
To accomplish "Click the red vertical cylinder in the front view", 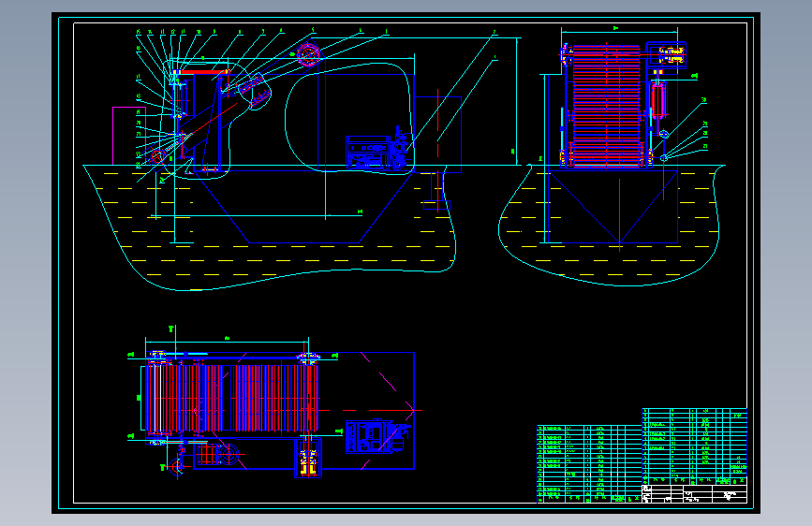I will (x=658, y=102).
